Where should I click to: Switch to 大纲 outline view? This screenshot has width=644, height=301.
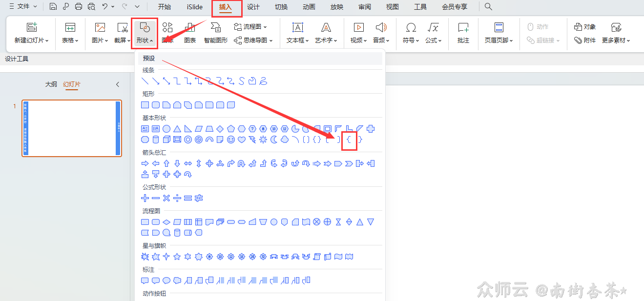point(51,84)
